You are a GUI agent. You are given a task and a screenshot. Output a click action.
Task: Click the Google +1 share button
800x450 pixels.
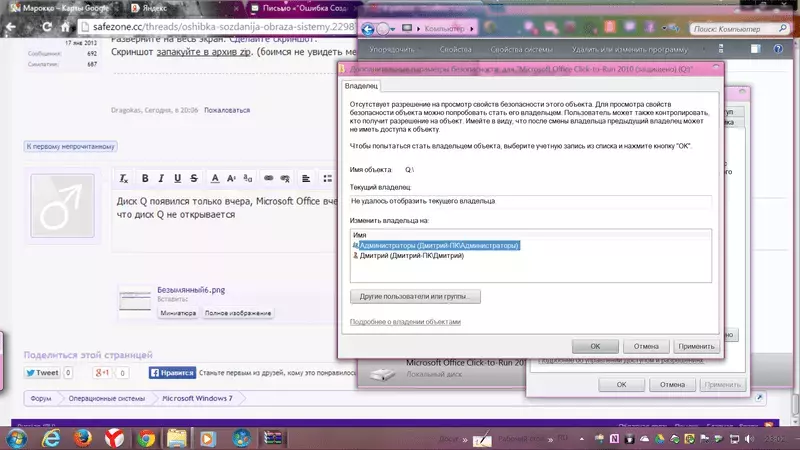pos(102,372)
